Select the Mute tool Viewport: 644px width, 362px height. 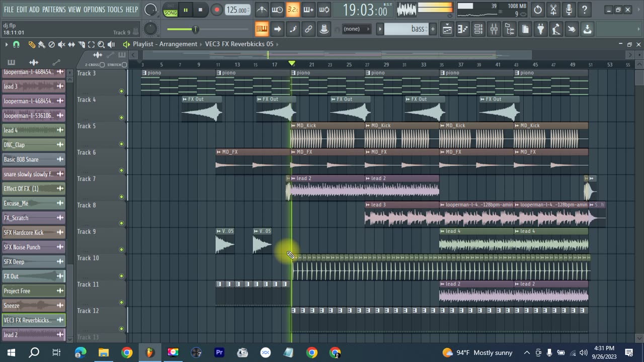61,44
